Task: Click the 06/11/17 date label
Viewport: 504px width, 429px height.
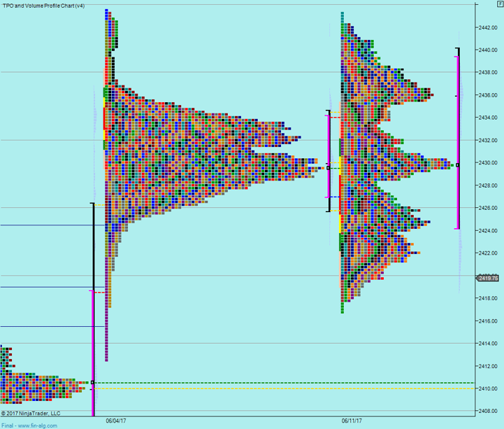Action: [x=352, y=421]
